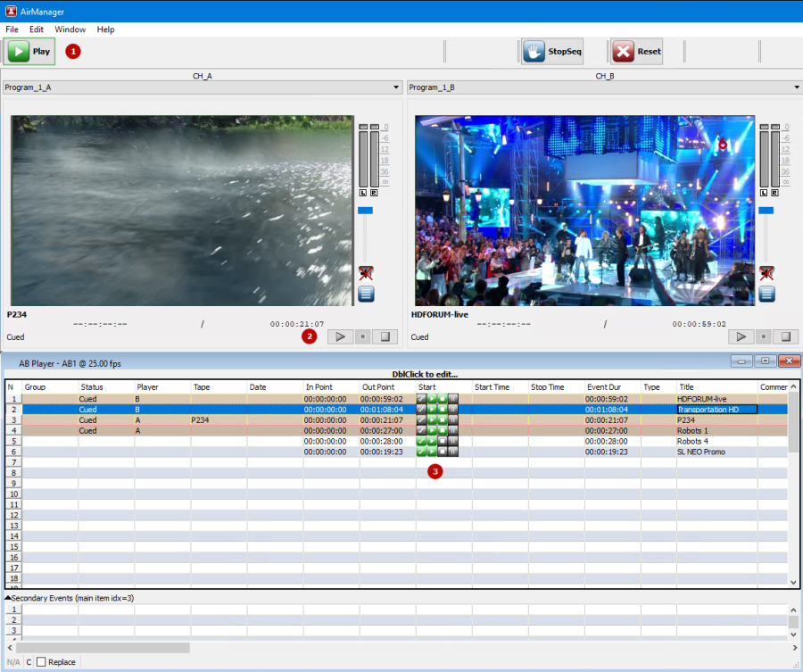Click the small stop button under CH_A preview
803x672 pixels.
[362, 336]
